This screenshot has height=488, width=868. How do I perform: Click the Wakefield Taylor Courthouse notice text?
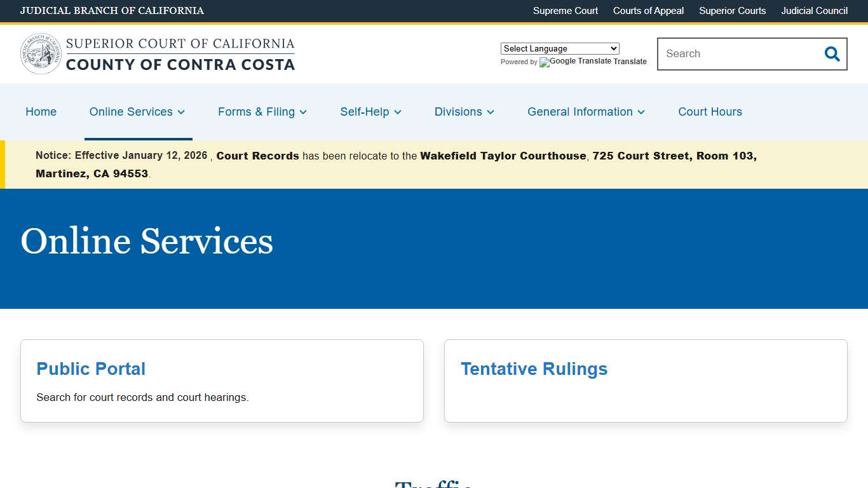click(503, 156)
